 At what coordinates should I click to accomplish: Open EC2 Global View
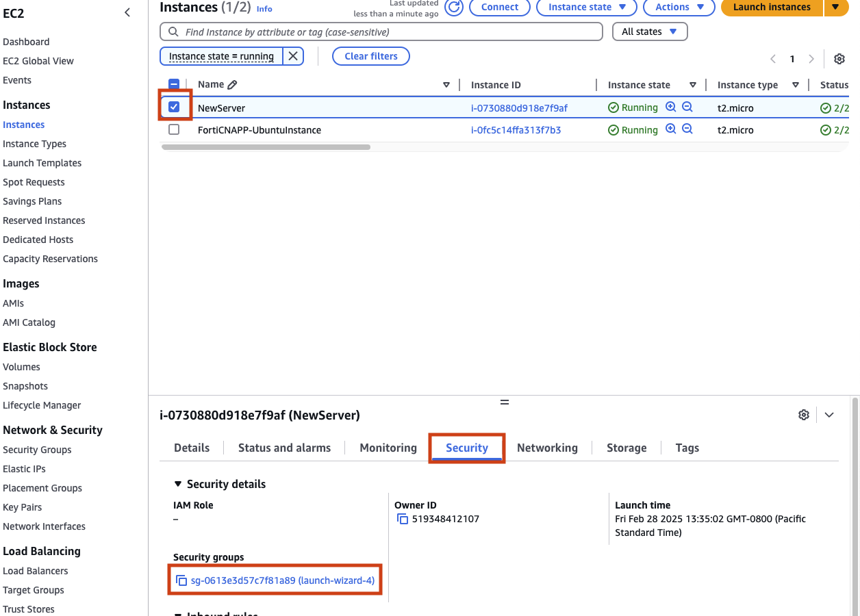tap(38, 61)
